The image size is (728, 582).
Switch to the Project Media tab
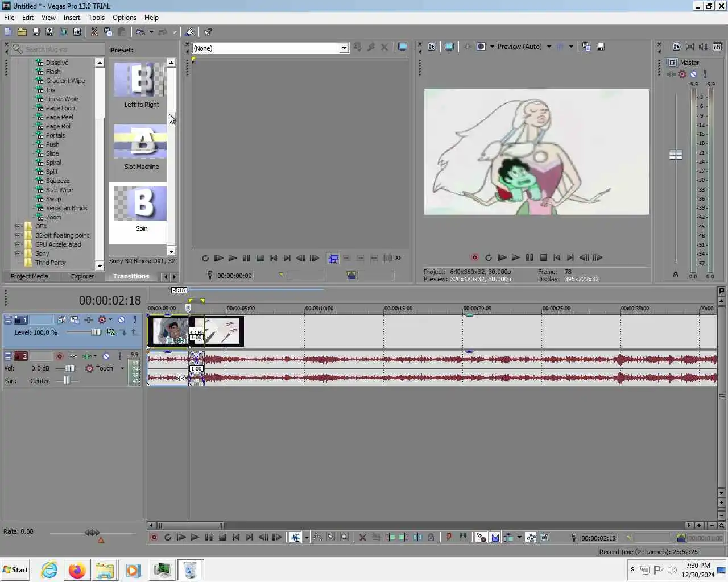(29, 276)
